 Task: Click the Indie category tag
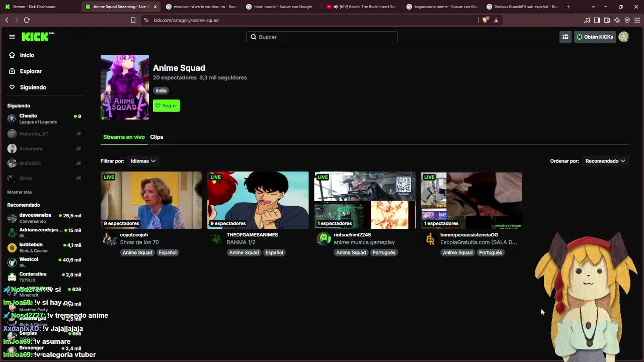[x=161, y=90]
